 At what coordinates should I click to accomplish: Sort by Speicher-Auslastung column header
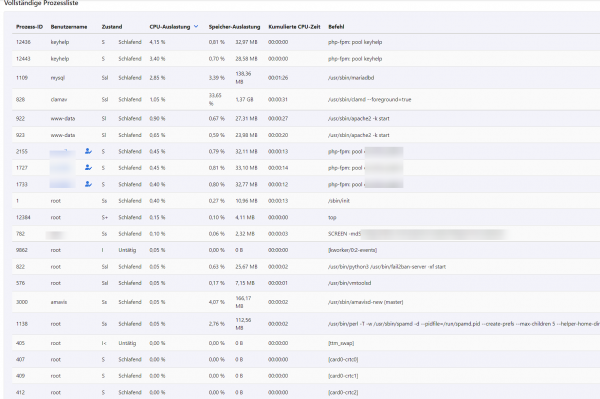(x=234, y=27)
